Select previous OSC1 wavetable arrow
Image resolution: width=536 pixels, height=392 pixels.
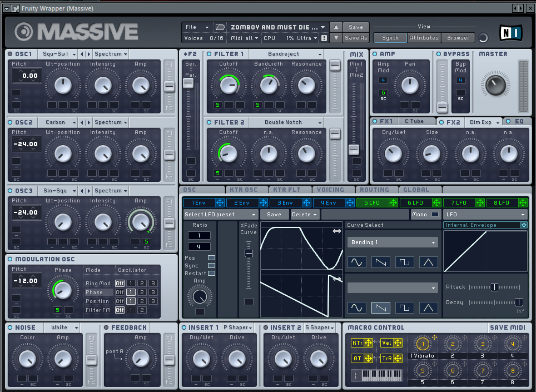click(82, 54)
